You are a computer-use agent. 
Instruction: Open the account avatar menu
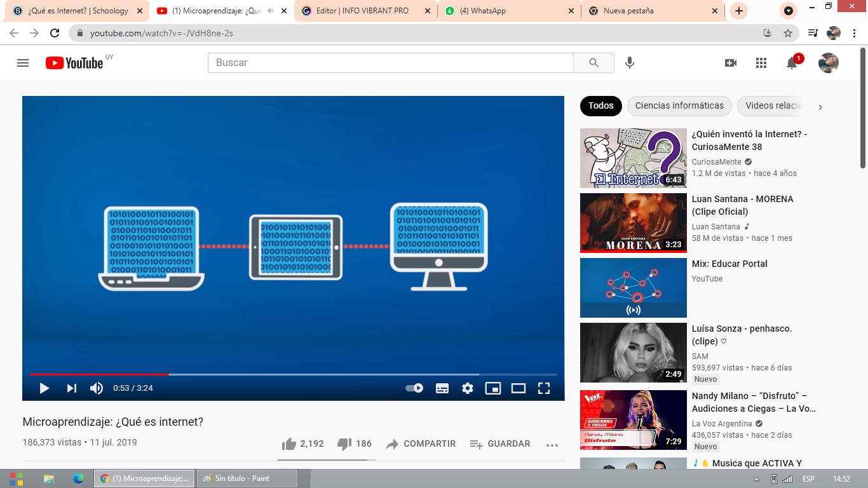(x=828, y=63)
